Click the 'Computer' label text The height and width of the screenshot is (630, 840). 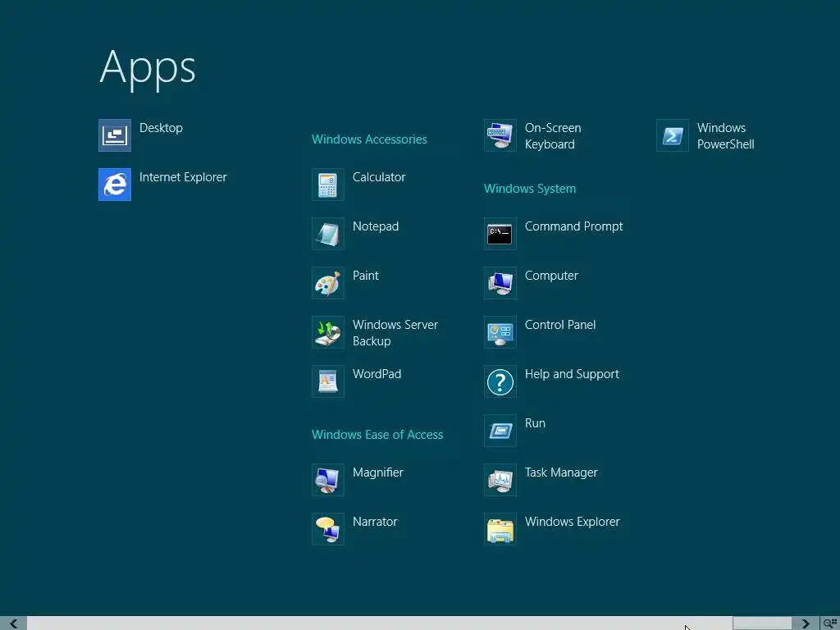pyautogui.click(x=551, y=276)
